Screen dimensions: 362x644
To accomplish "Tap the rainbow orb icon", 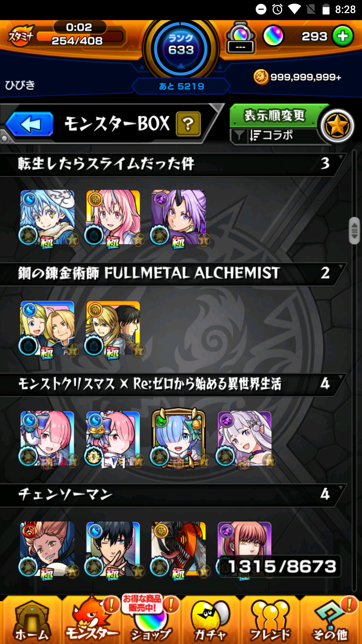I will tap(273, 36).
